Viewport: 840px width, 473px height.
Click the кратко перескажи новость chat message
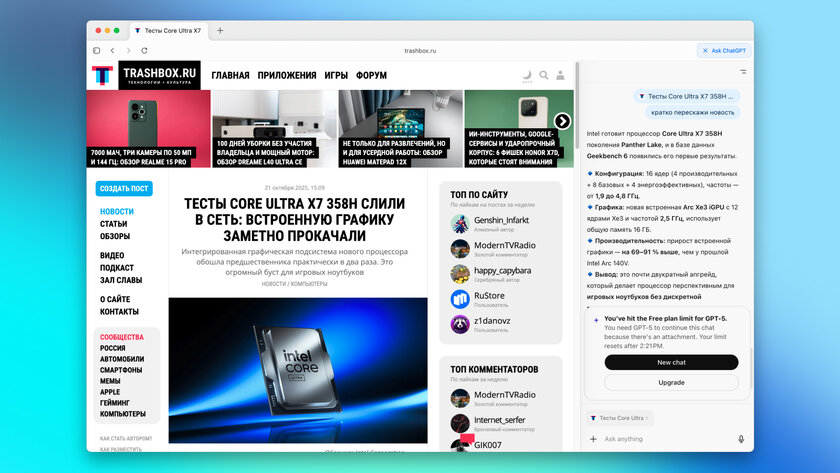coord(693,112)
